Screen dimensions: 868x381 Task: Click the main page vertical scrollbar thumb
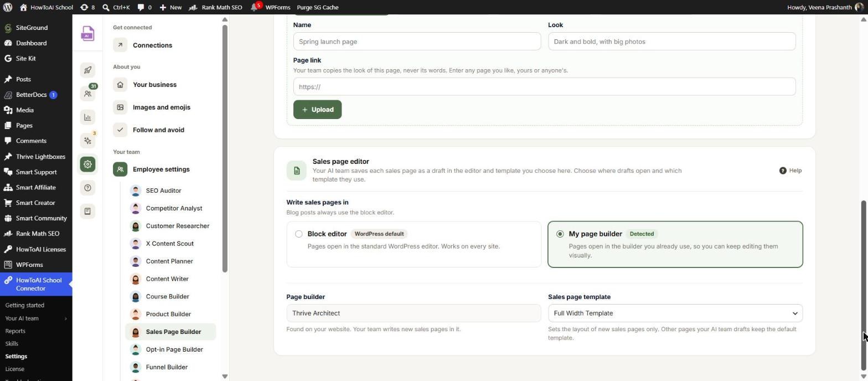click(864, 285)
